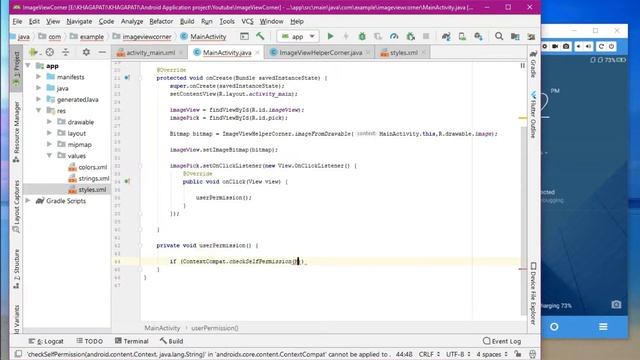The image size is (640, 360).
Task: Collapse the res folder
Action: pos(39,111)
